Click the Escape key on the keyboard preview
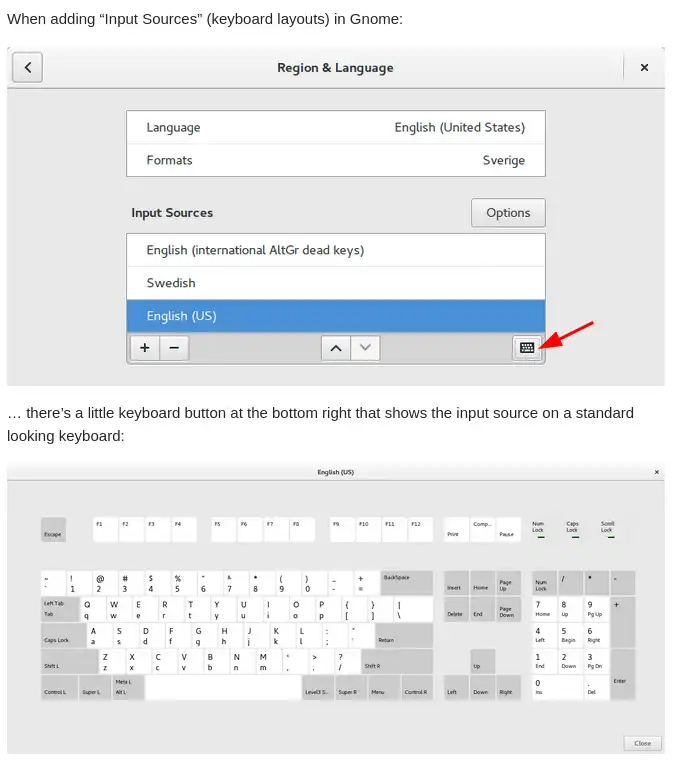Viewport: 679px width, 767px height. coord(53,530)
